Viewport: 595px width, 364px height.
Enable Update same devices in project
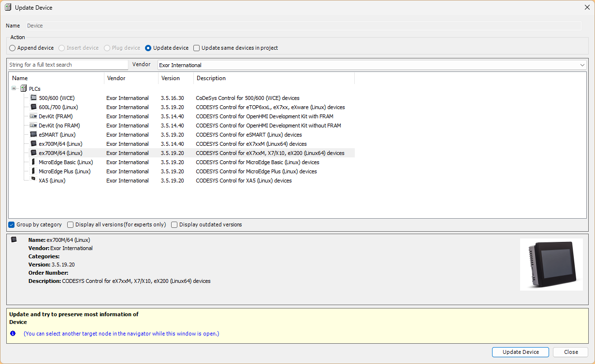[197, 48]
